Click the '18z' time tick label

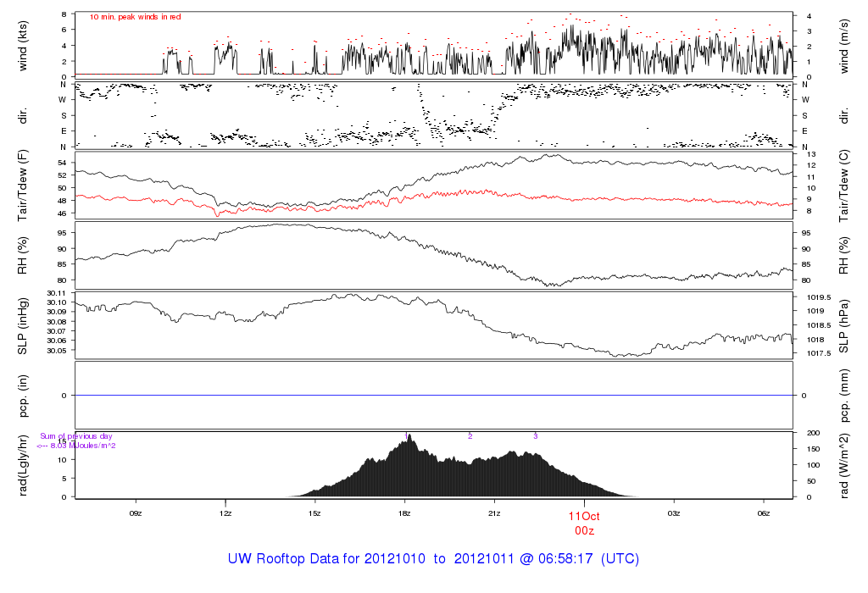click(x=404, y=513)
